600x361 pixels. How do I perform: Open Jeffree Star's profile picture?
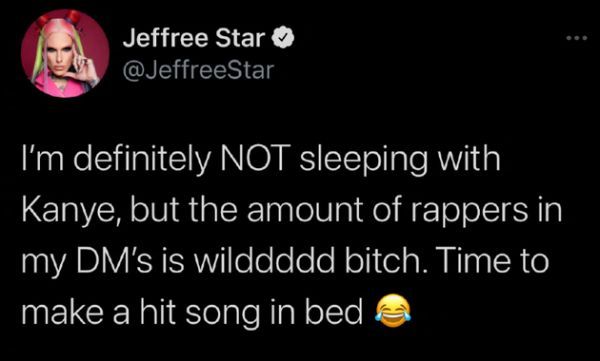click(65, 54)
